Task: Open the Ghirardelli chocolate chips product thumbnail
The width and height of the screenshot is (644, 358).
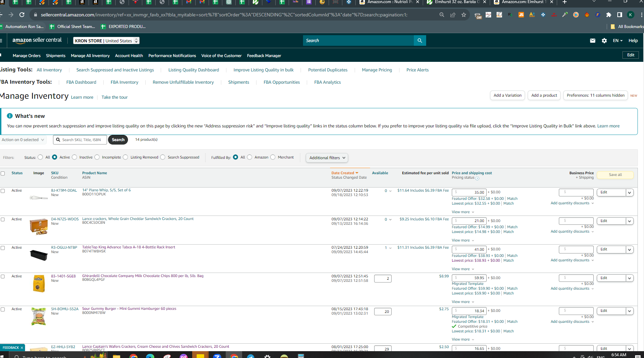Action: (x=39, y=284)
